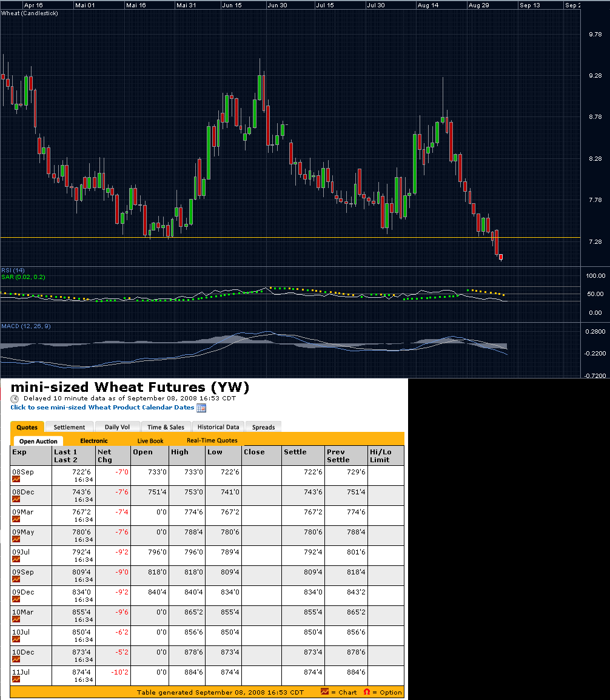Open chart icon for 09Jul contract
This screenshot has height=700, width=610.
(x=16, y=559)
